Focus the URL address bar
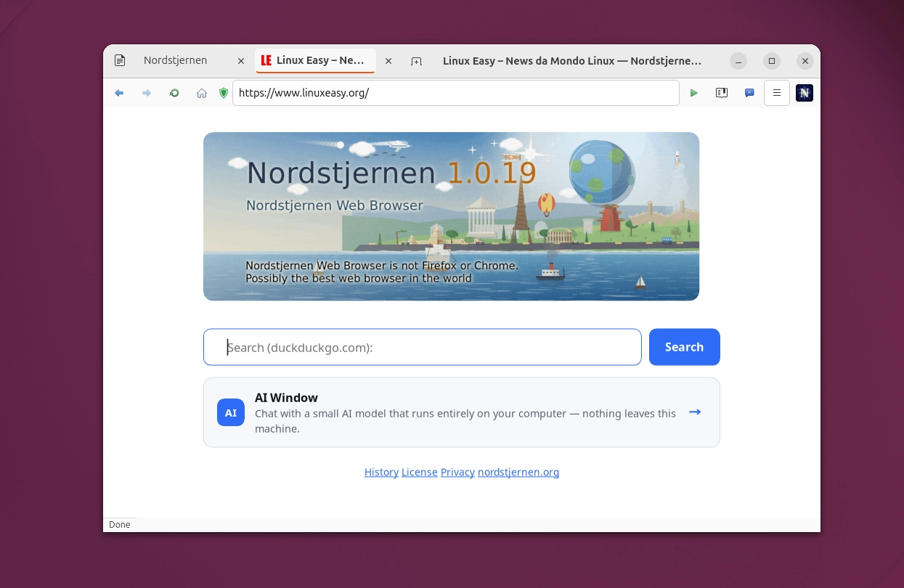The height and width of the screenshot is (588, 904). [x=456, y=93]
